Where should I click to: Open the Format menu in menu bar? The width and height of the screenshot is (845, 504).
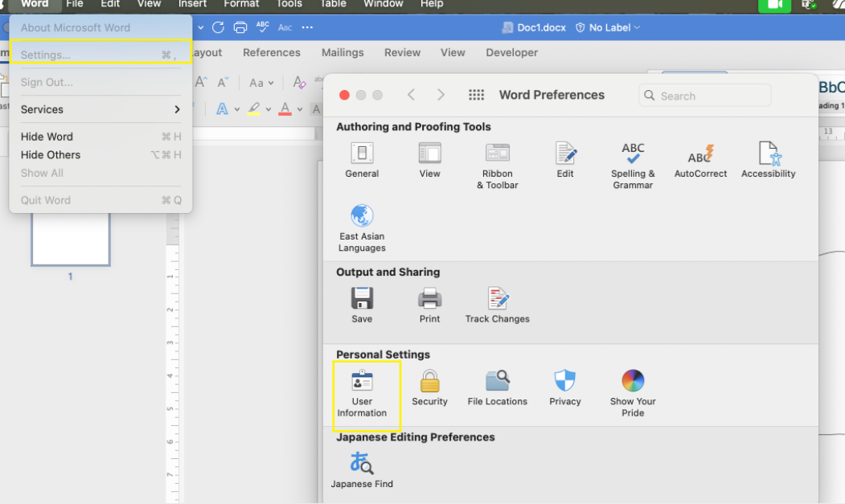click(x=241, y=4)
